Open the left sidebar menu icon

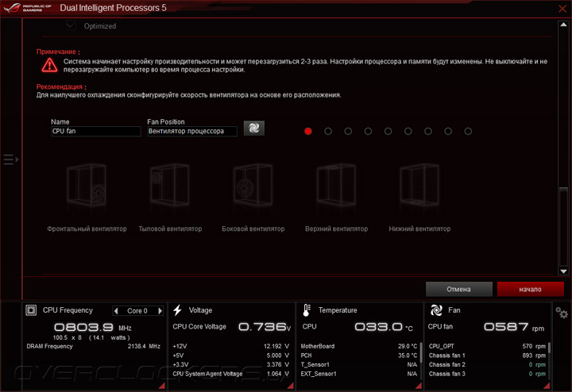(x=11, y=159)
